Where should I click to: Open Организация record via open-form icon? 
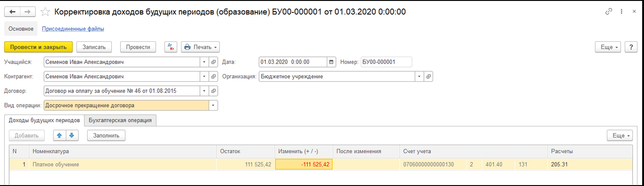coord(429,77)
